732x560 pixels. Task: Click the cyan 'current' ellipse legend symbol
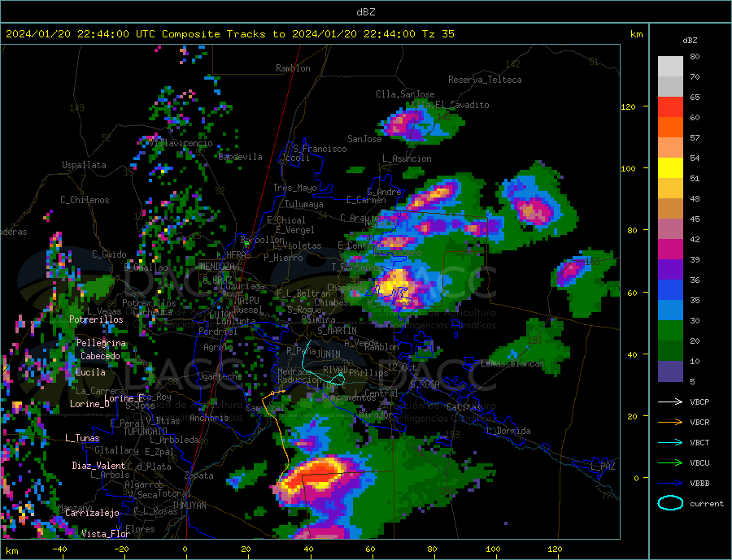670,503
